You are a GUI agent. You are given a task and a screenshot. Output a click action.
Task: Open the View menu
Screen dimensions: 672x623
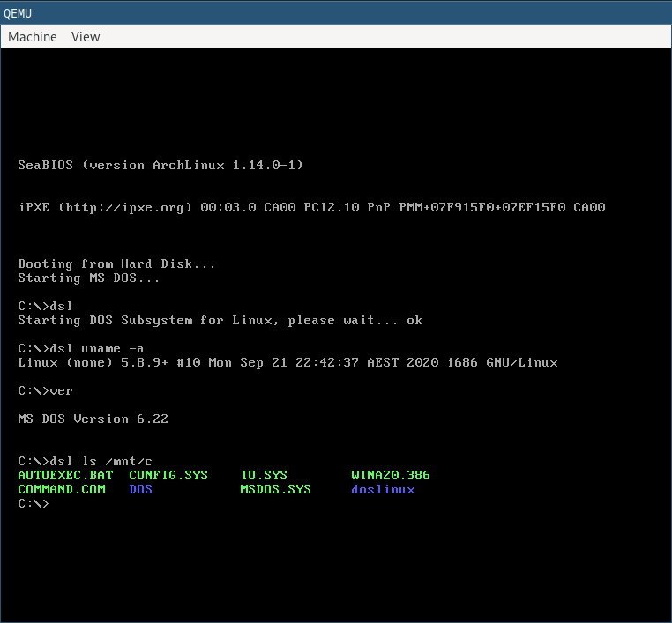pyautogui.click(x=86, y=37)
